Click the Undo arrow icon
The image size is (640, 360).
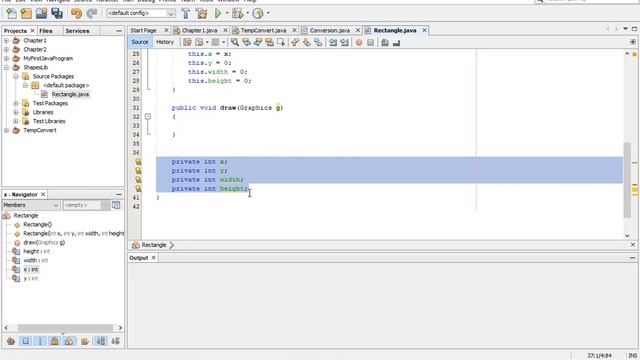tap(76, 13)
